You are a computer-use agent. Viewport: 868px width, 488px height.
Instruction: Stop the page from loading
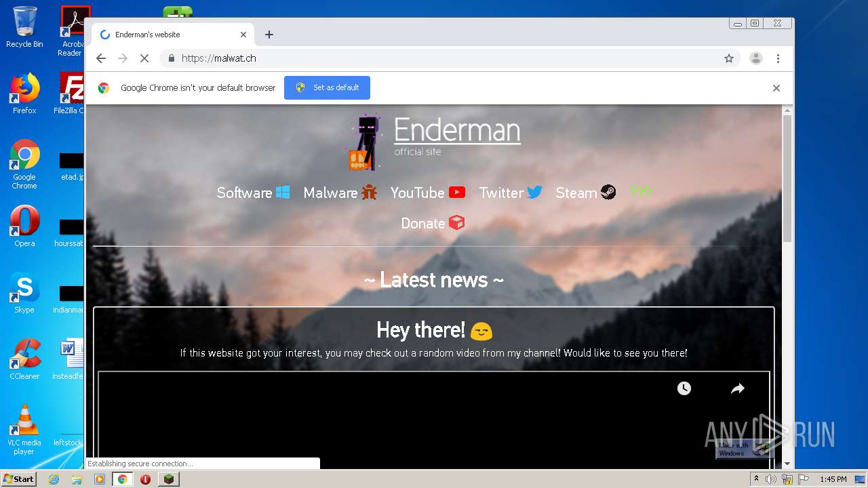(x=144, y=58)
